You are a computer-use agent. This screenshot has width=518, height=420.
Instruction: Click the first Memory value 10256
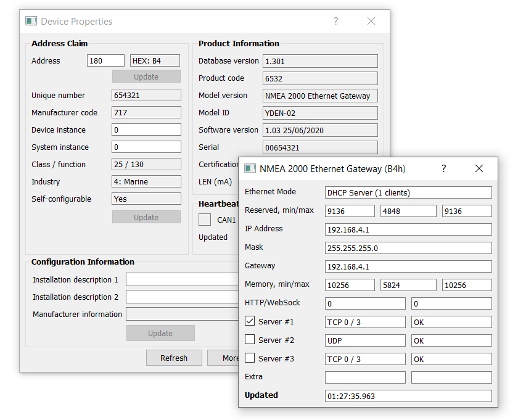350,285
